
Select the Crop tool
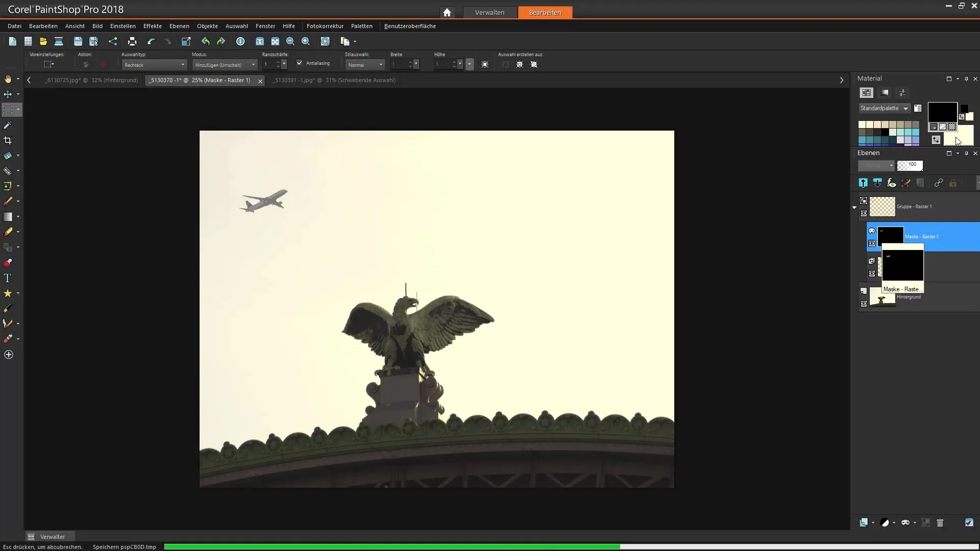(x=8, y=140)
